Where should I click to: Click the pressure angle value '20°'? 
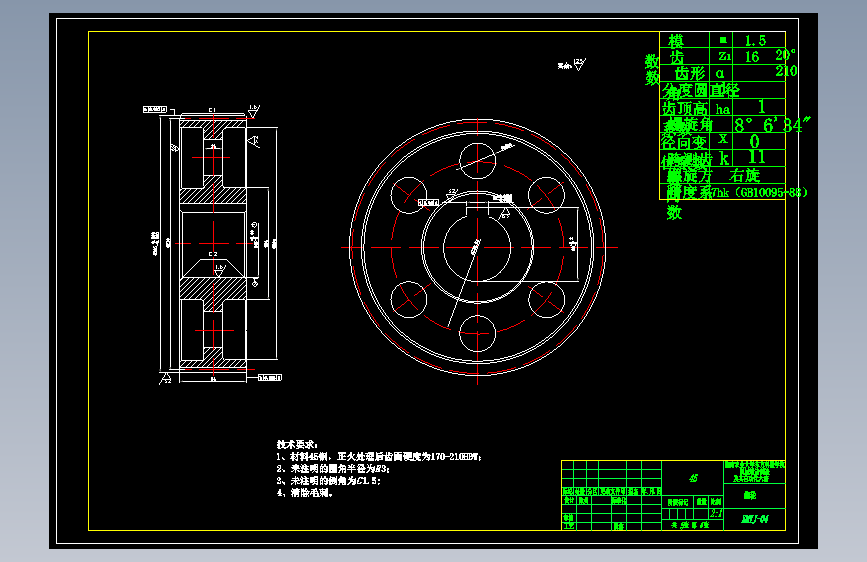pyautogui.click(x=785, y=55)
